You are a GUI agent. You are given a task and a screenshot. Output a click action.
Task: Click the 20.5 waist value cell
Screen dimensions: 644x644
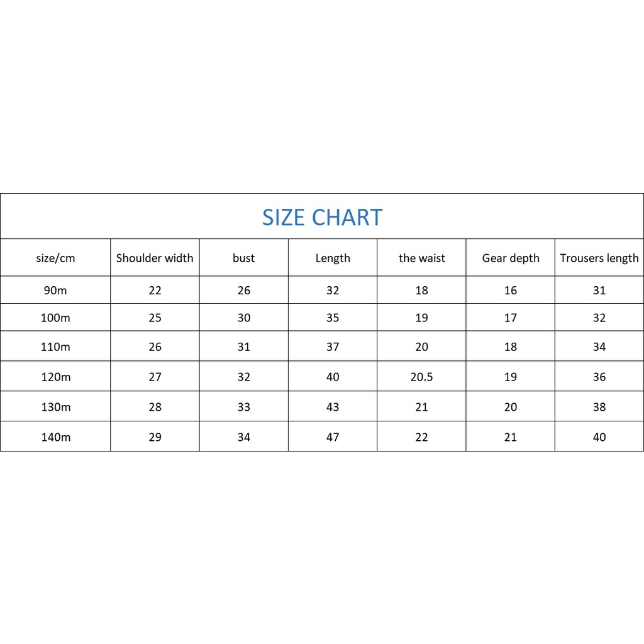click(421, 377)
